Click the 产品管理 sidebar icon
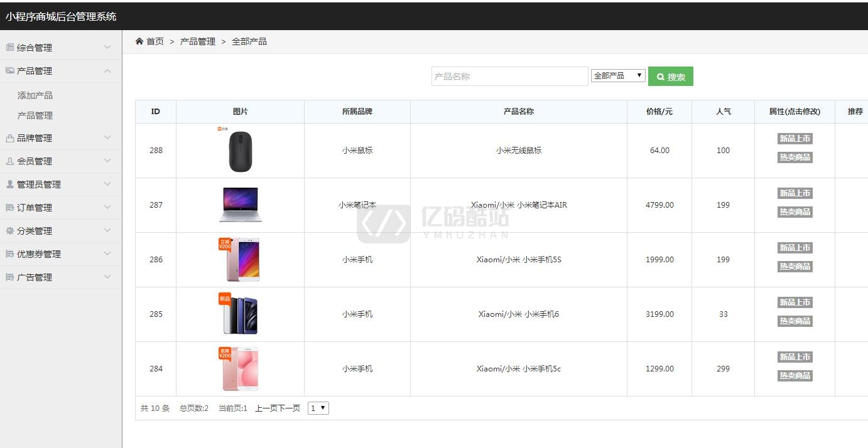This screenshot has height=448, width=868. [x=10, y=70]
